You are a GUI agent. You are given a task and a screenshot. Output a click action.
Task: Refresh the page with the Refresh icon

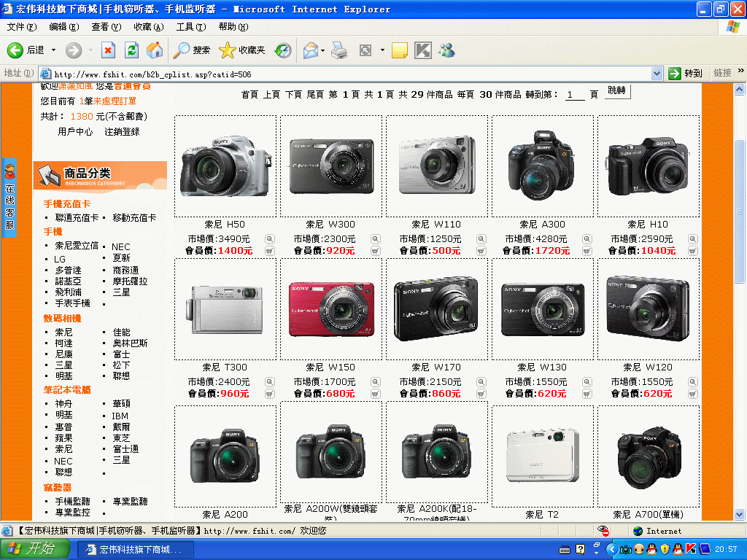click(x=131, y=50)
